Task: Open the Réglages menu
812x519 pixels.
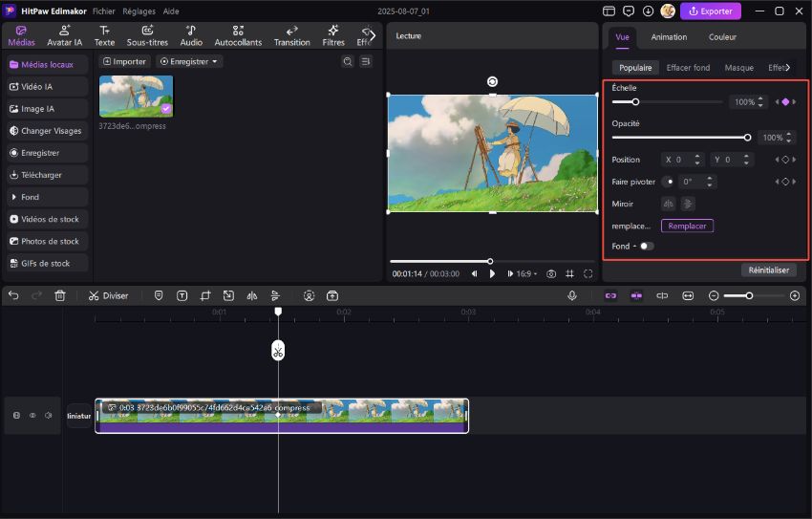Action: (x=139, y=11)
